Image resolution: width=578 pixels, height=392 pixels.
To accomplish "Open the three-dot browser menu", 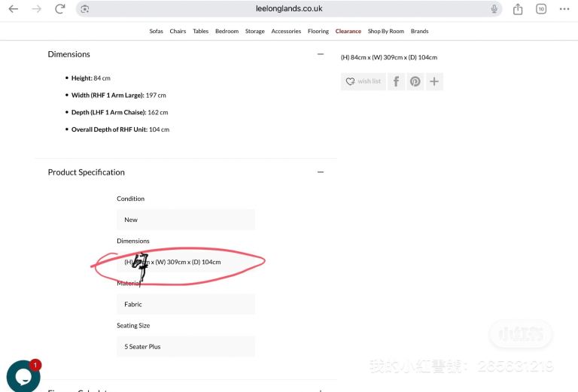I will (x=564, y=9).
